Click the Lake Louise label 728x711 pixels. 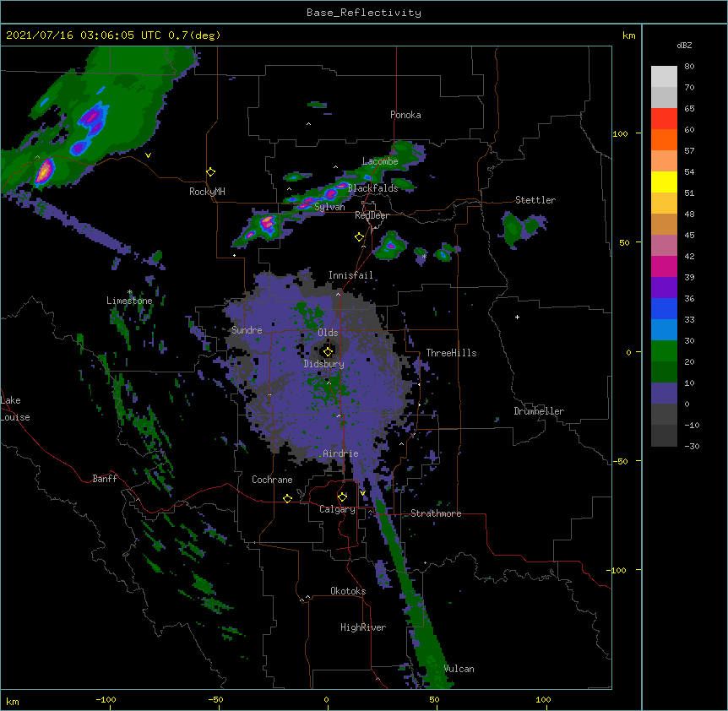click(x=15, y=409)
